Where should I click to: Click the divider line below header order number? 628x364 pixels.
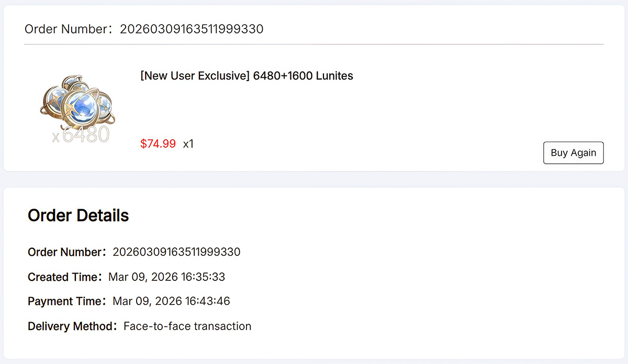click(314, 44)
